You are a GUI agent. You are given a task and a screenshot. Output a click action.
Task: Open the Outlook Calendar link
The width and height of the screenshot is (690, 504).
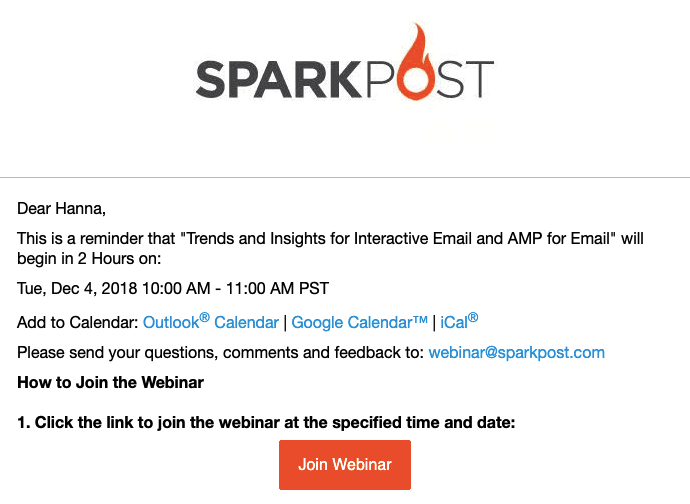[x=211, y=322]
